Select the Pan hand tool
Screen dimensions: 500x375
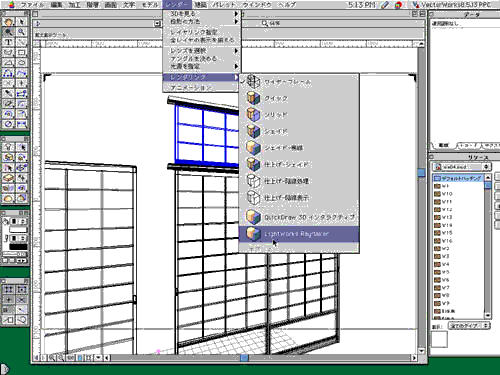click(x=9, y=22)
